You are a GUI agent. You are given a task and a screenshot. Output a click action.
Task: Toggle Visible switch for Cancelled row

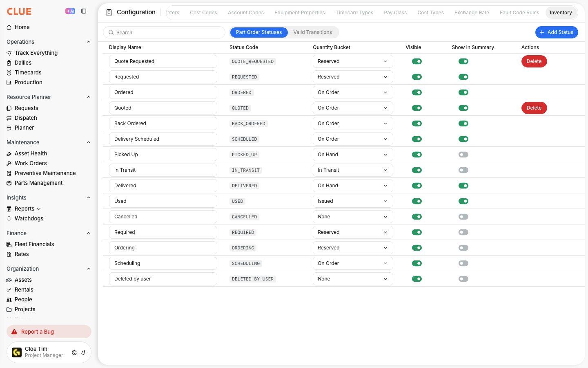pyautogui.click(x=417, y=217)
